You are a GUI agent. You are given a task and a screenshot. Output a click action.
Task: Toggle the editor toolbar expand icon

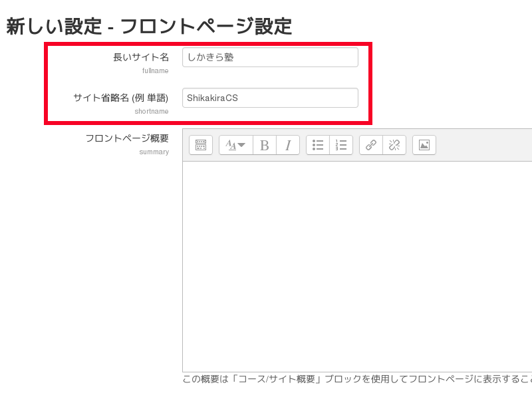pyautogui.click(x=201, y=145)
